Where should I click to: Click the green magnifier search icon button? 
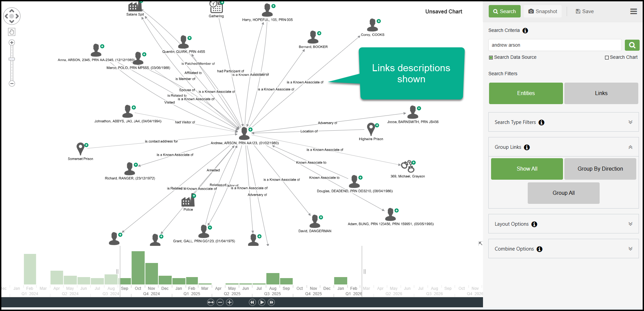pos(632,45)
